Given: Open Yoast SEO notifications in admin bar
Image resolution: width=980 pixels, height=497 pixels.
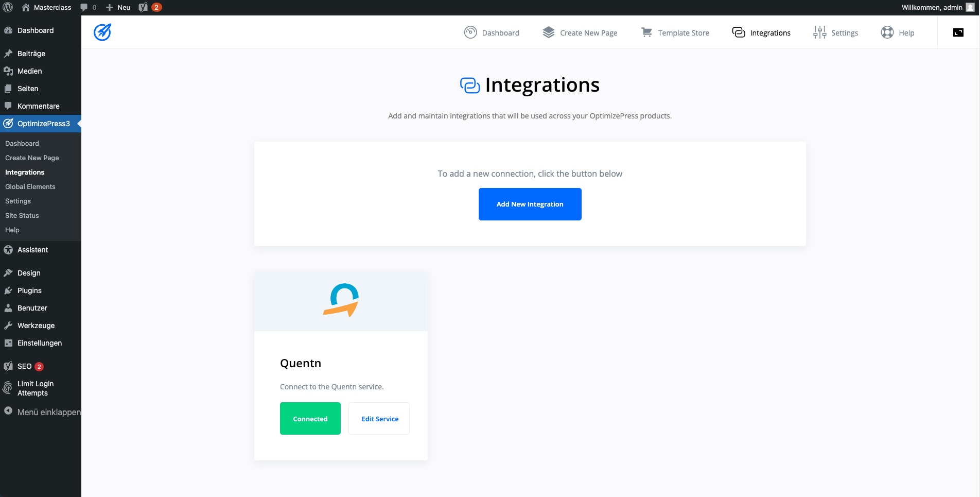Looking at the screenshot, I should pos(150,7).
